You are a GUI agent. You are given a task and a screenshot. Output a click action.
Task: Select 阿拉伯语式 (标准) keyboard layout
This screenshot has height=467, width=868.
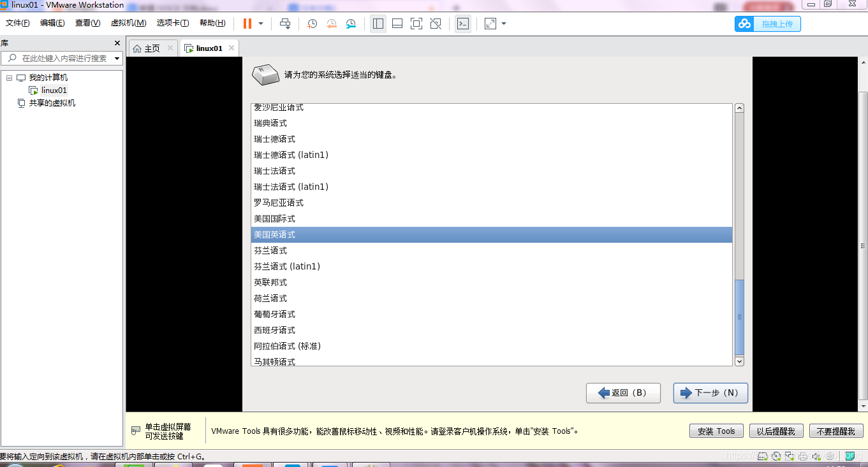[492, 346]
